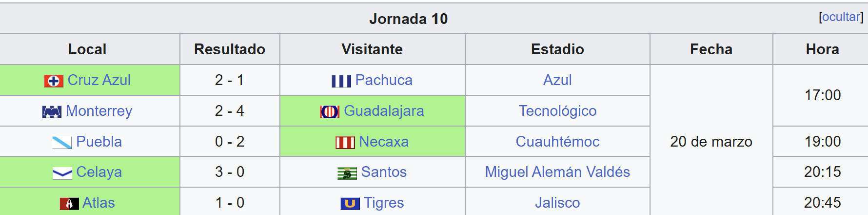
Task: Click the Puebla flag icon
Action: pyautogui.click(x=62, y=143)
